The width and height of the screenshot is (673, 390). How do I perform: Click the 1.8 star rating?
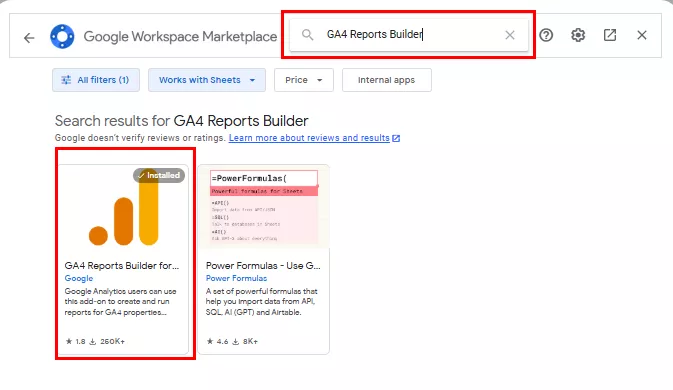(x=75, y=342)
